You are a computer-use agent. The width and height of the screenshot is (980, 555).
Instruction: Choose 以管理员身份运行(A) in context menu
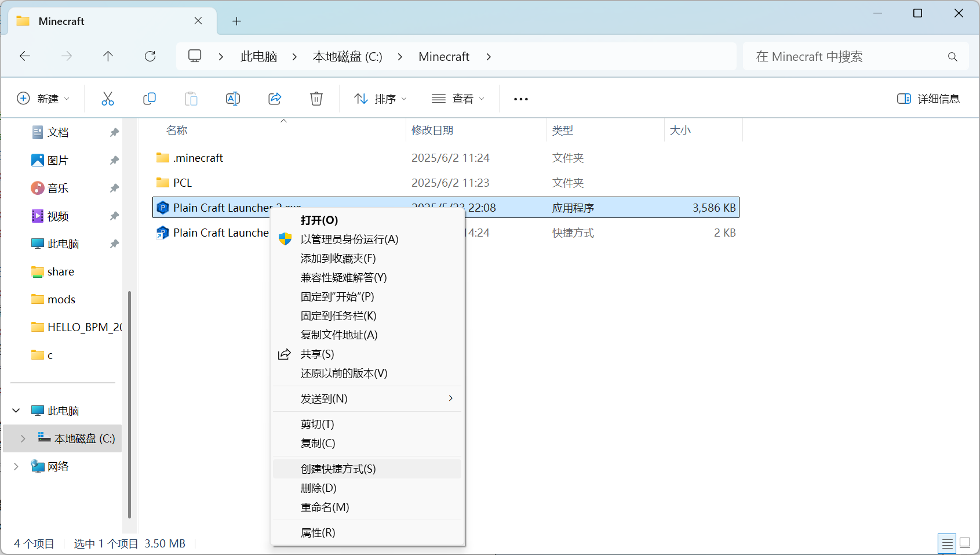coord(367,240)
